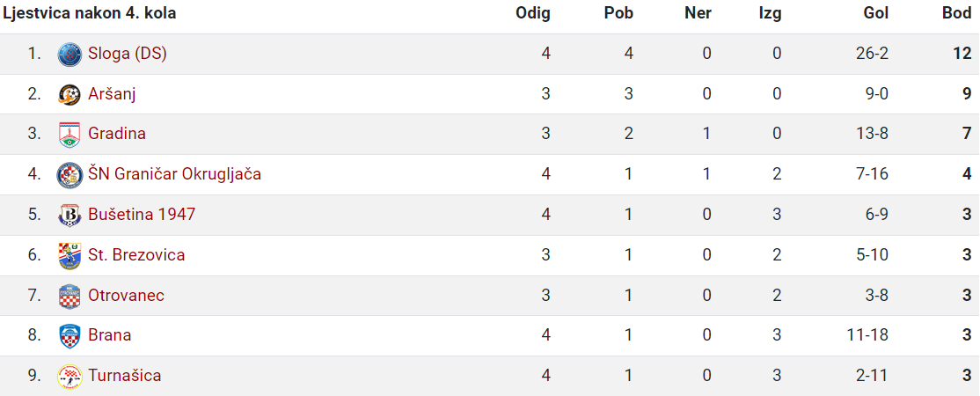Open the Aršanj team page
The image size is (980, 396).
[112, 94]
